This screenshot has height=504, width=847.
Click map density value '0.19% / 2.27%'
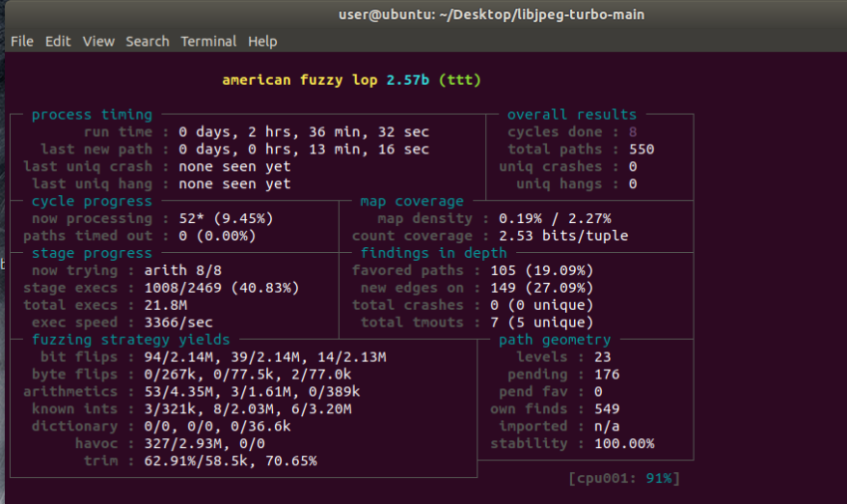point(555,218)
